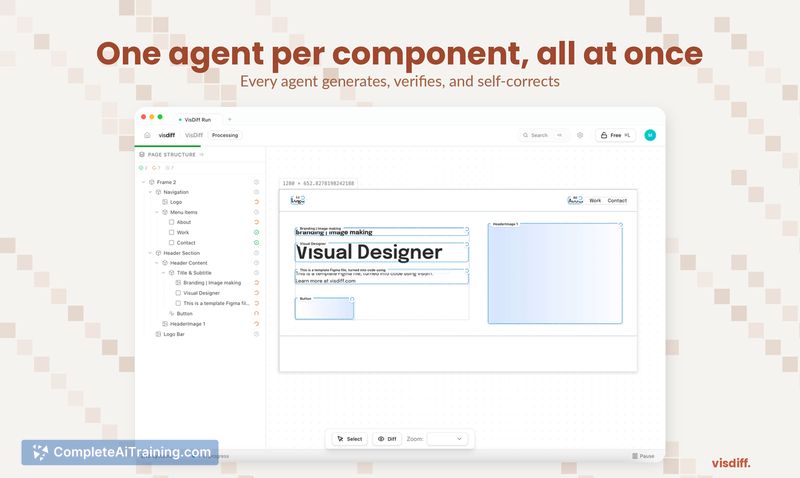Screen dimensions: 800x478
Task: Collapse the Header Content tree node
Action: tap(157, 263)
